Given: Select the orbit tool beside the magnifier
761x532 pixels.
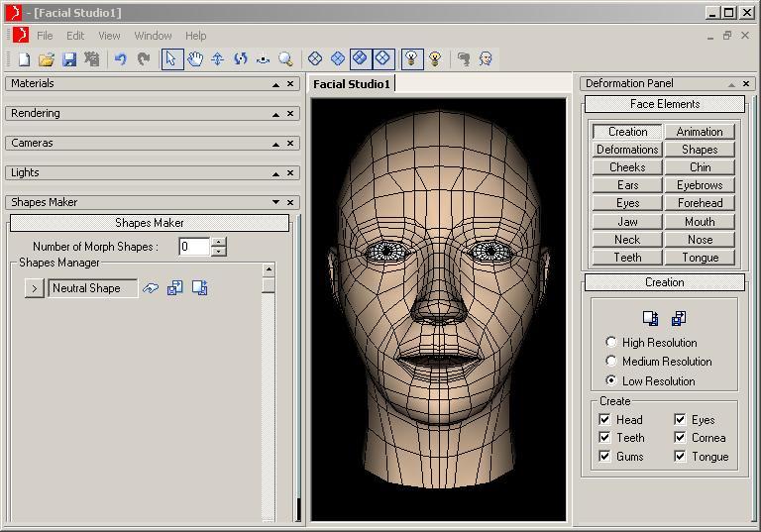Looking at the screenshot, I should pos(263,59).
